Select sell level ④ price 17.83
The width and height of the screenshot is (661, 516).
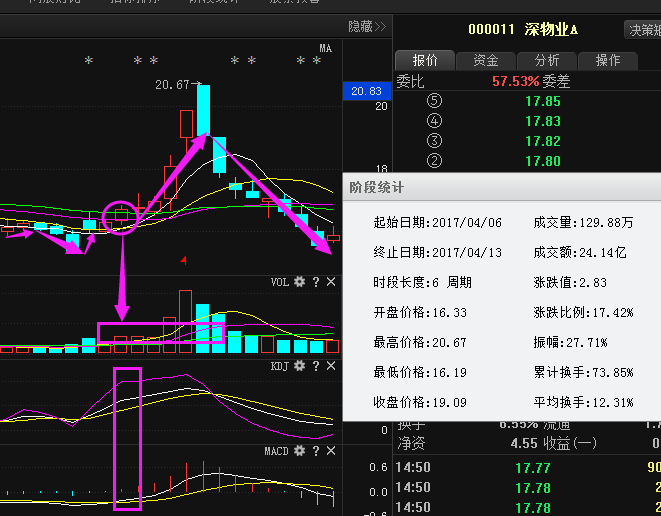pos(543,121)
